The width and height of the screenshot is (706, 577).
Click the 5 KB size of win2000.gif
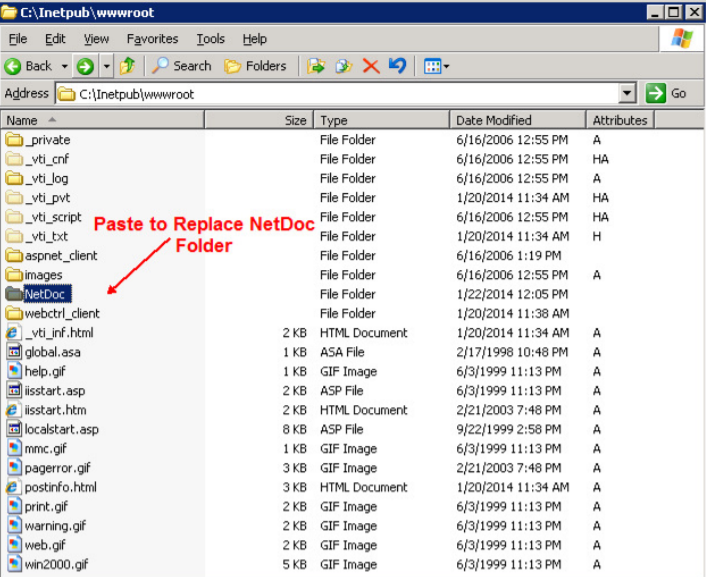point(294,564)
